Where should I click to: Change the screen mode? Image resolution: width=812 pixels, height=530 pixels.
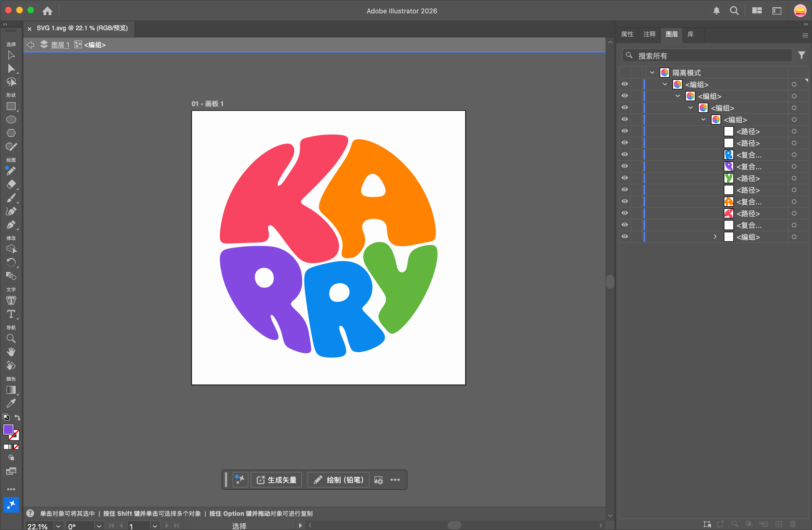pyautogui.click(x=11, y=471)
